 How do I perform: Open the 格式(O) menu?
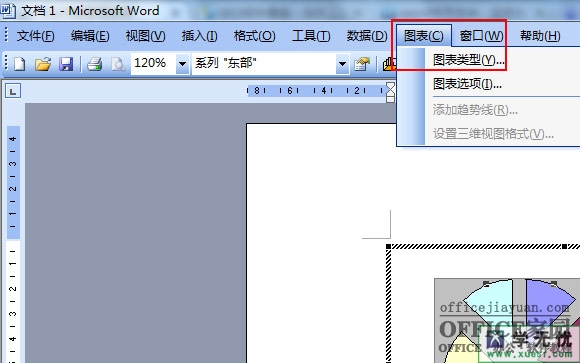pyautogui.click(x=254, y=36)
